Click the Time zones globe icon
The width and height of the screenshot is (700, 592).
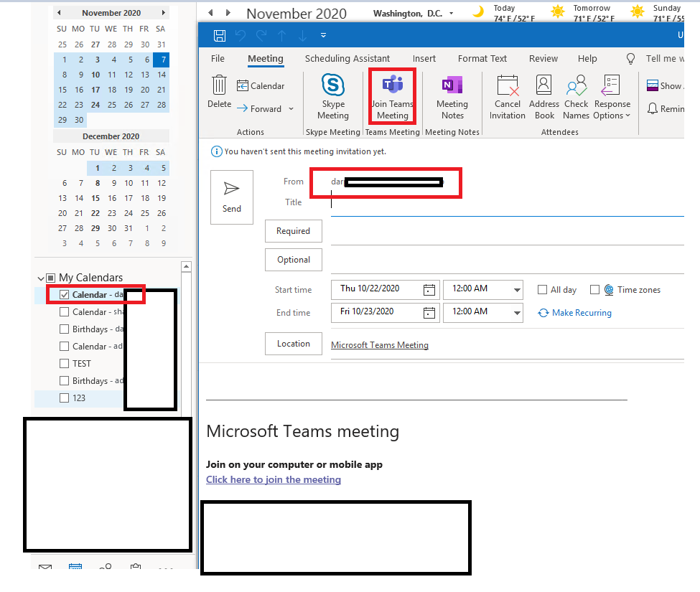609,290
